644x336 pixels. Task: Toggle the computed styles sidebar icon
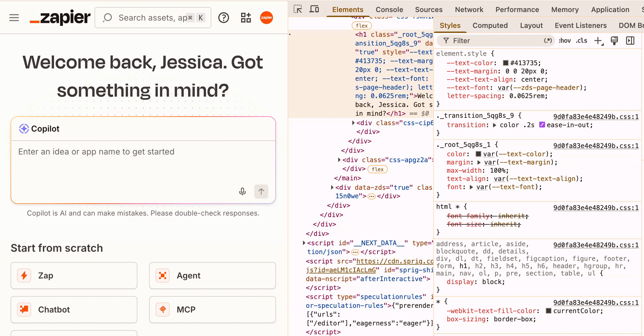pos(630,41)
